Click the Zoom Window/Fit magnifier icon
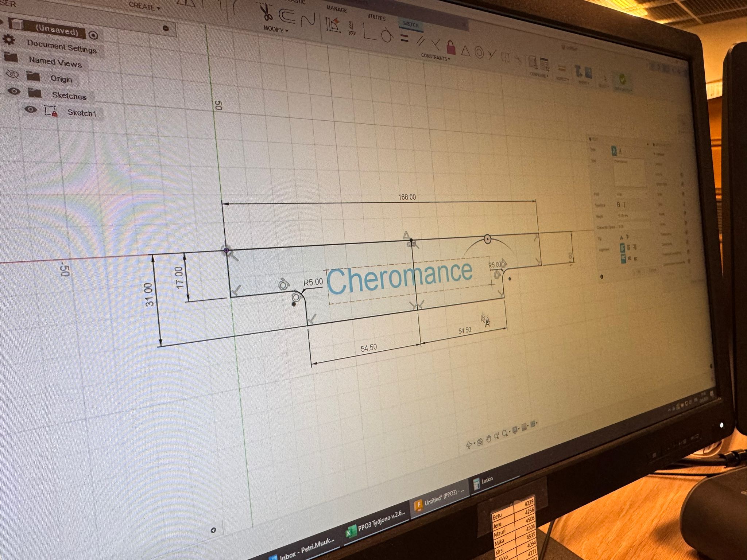 pyautogui.click(x=505, y=433)
